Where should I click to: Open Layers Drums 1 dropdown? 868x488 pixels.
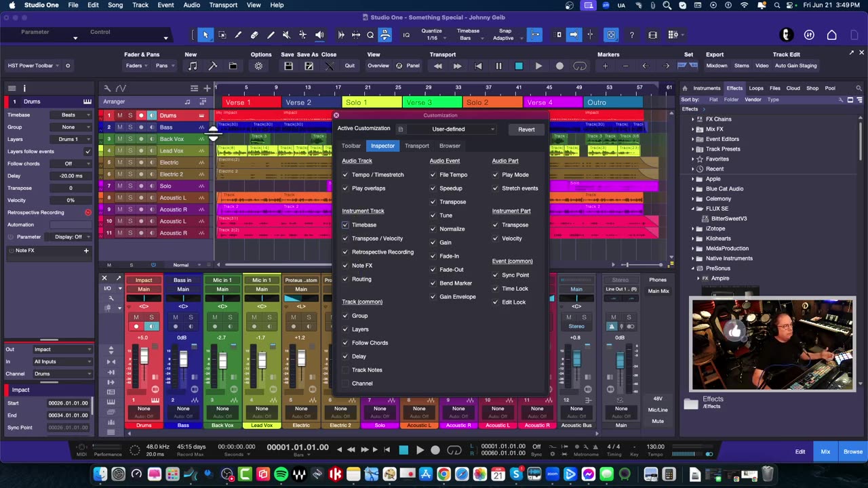coord(71,139)
